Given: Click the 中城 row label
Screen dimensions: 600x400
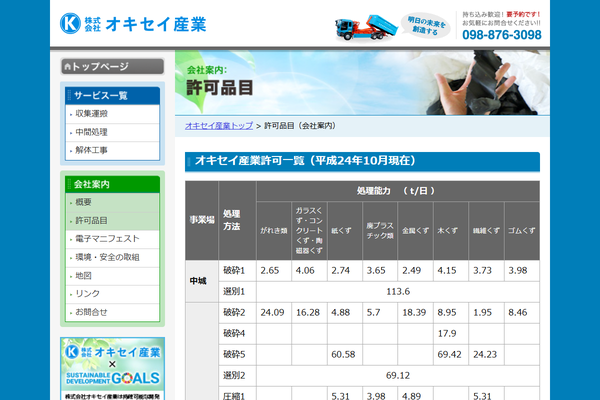Looking at the screenshot, I should [202, 281].
